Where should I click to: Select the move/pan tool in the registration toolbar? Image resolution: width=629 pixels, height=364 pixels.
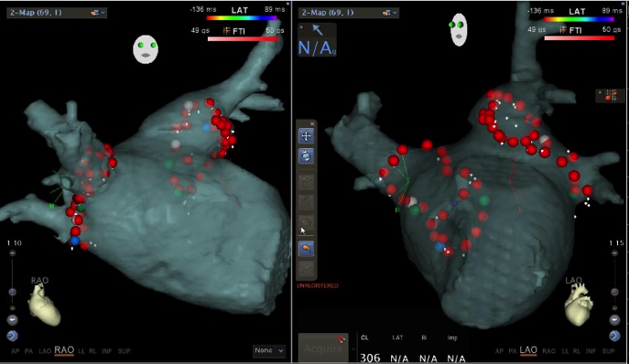[306, 136]
